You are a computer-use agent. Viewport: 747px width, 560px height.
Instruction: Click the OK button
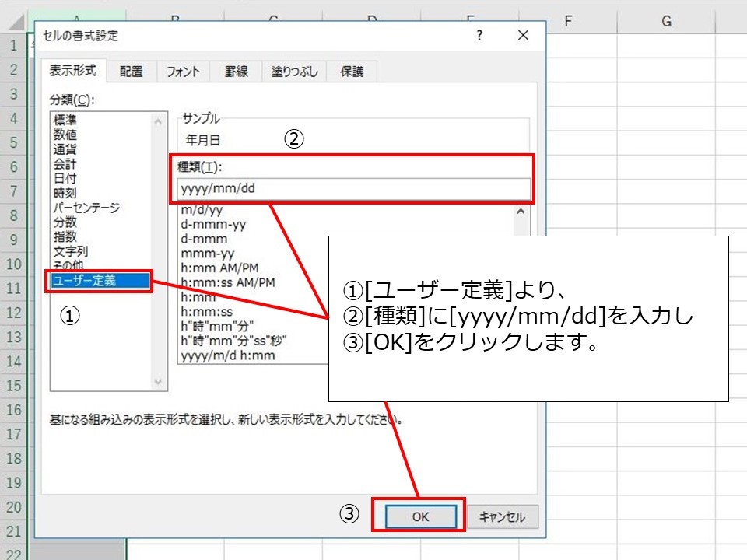click(420, 516)
